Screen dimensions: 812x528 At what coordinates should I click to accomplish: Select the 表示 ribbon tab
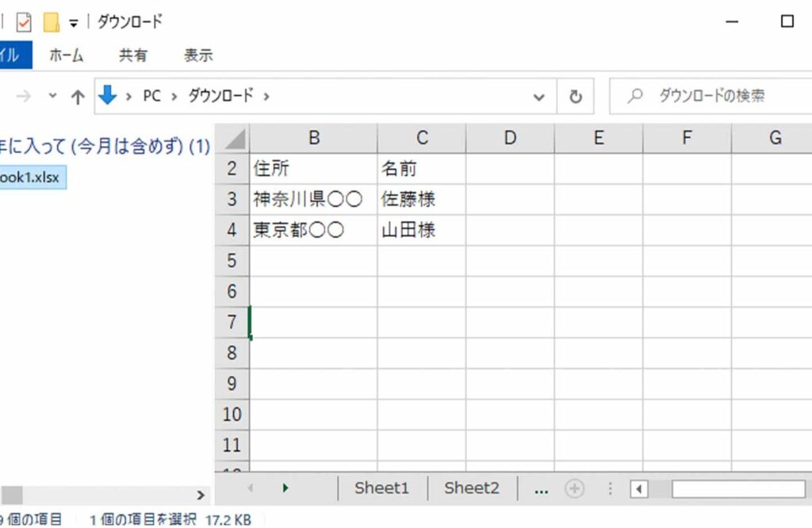(198, 55)
